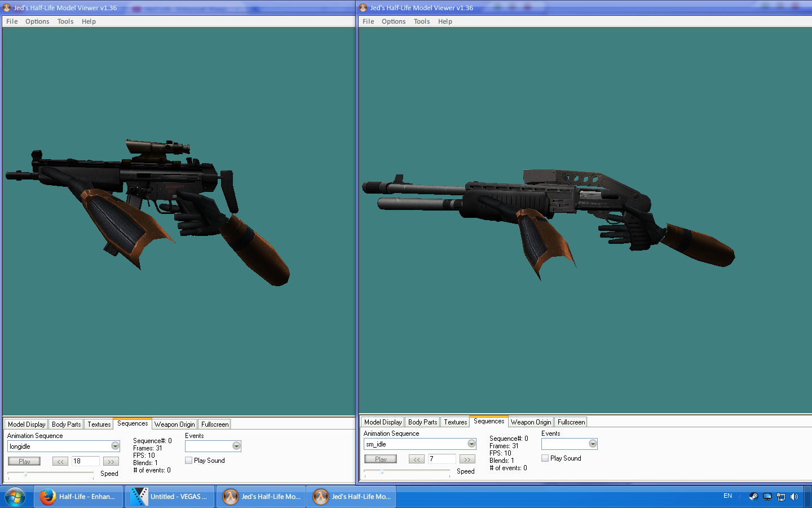
Task: Click Speed slider in right viewer
Action: pos(407,472)
